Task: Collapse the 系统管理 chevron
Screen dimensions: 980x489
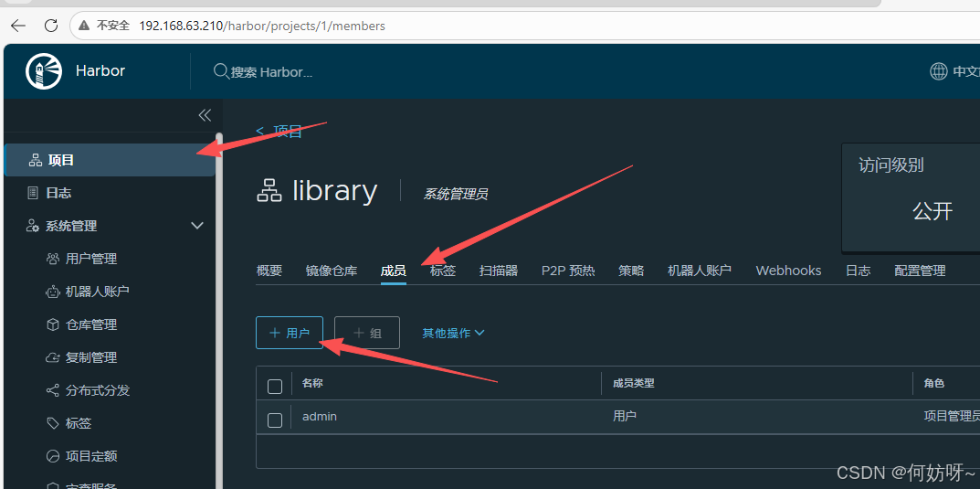Action: pos(197,226)
